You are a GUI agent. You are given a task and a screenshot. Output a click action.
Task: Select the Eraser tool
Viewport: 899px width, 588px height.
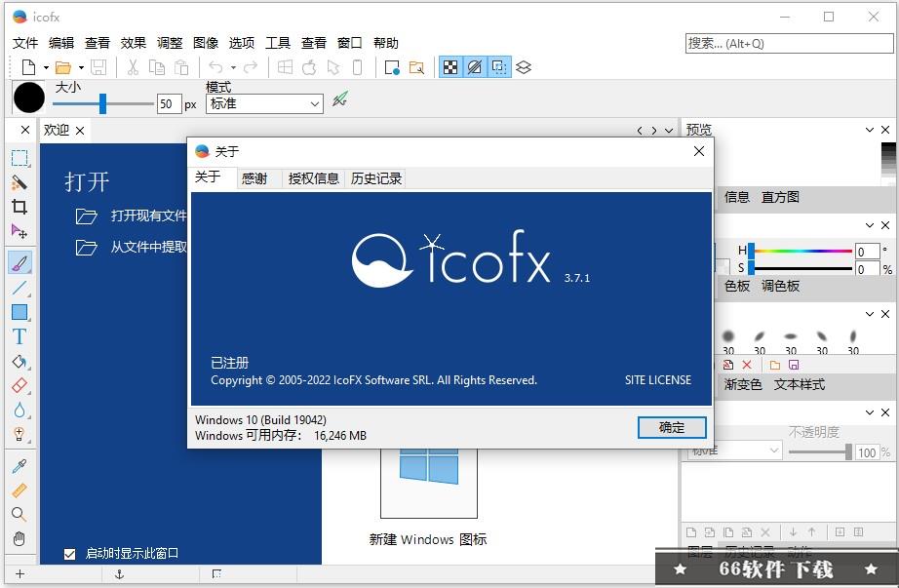coord(20,385)
